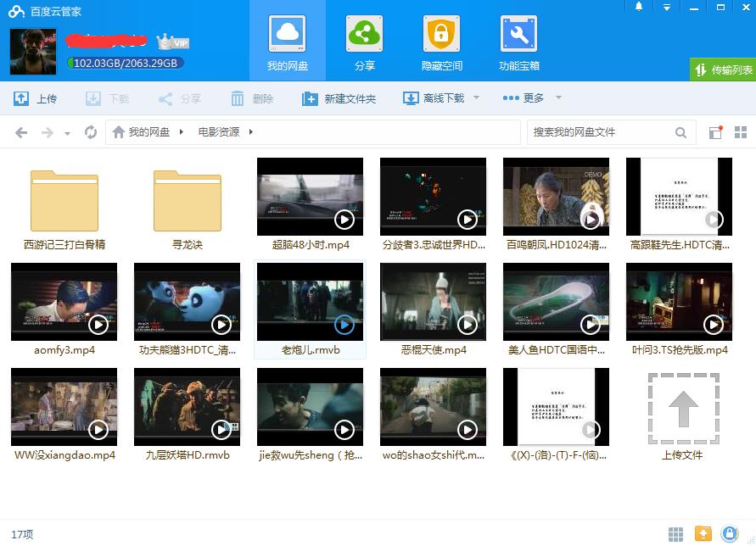Open lock icon in bottom status bar
Image resolution: width=756 pixels, height=546 pixels.
click(730, 533)
